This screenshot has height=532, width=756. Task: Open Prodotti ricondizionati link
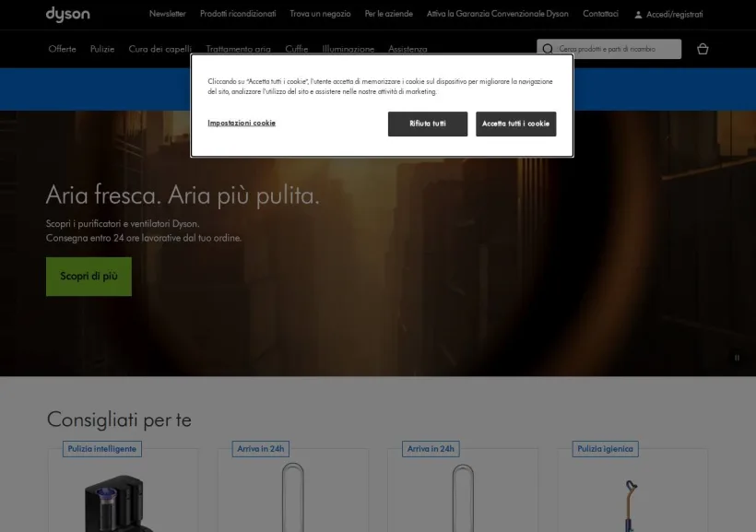(238, 14)
